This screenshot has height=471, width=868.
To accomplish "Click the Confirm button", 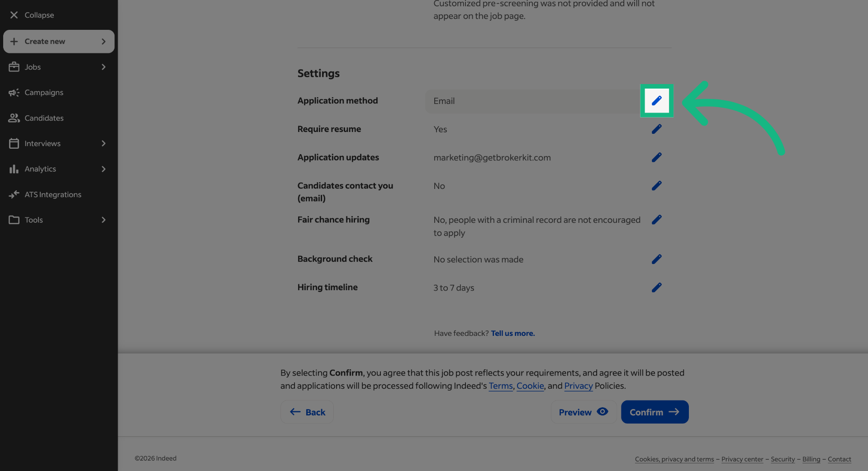I will pyautogui.click(x=655, y=412).
